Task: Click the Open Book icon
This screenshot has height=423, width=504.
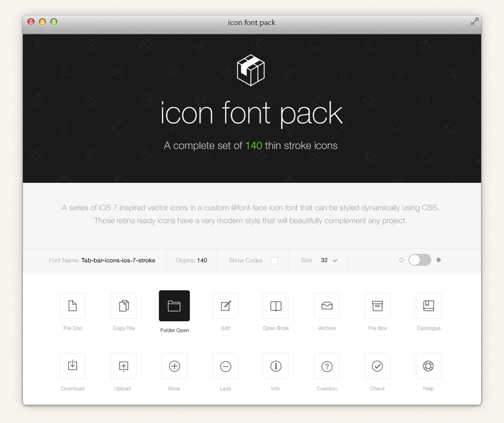Action: 275,305
